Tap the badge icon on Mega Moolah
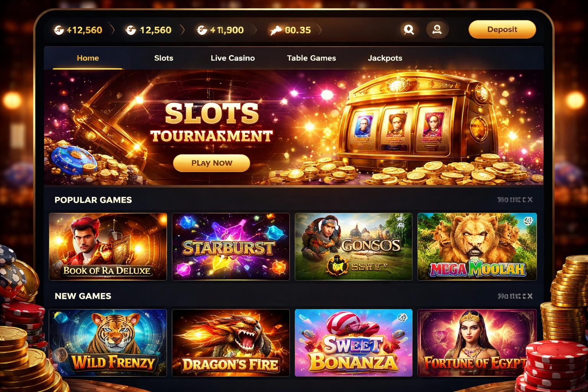Image resolution: width=588 pixels, height=392 pixels. (528, 220)
